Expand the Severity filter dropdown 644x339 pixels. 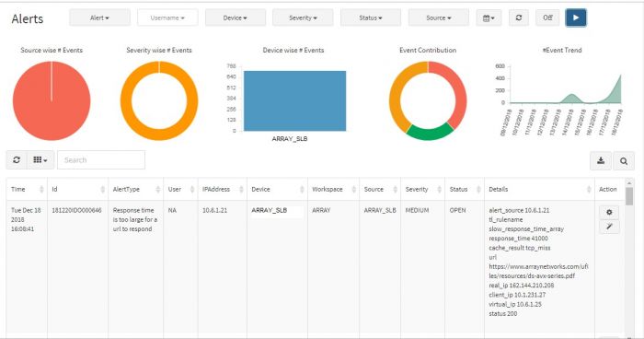click(x=303, y=18)
